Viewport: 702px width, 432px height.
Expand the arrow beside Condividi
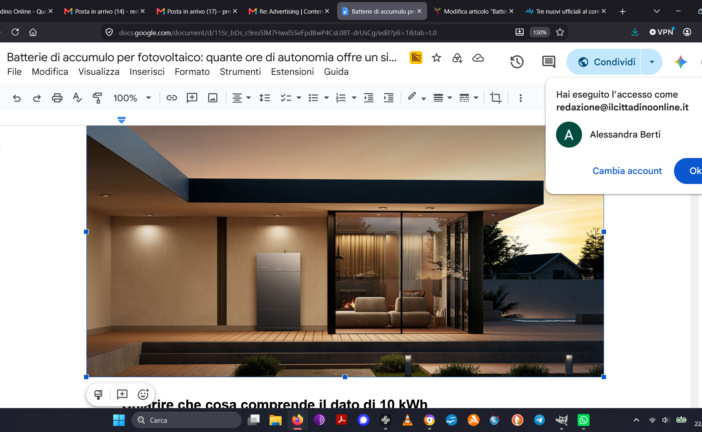click(x=652, y=62)
